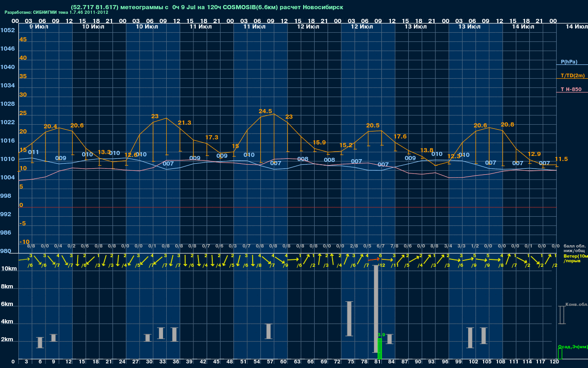588x368 pixels.
Task: Click the Конв.обл. legend text
Action: click(577, 305)
